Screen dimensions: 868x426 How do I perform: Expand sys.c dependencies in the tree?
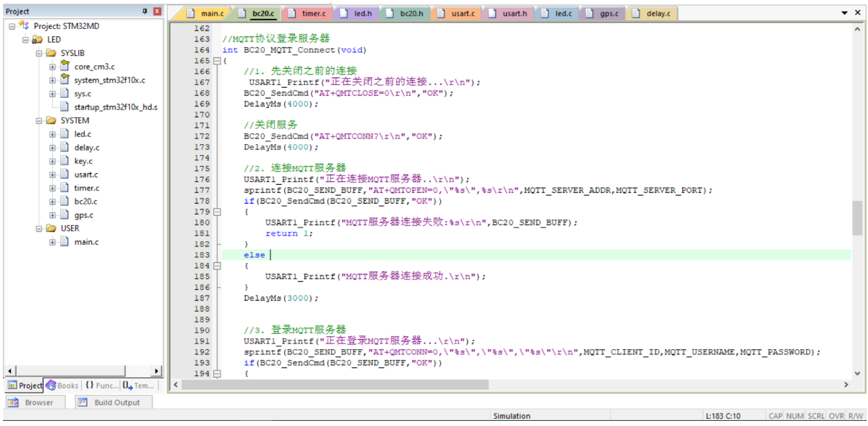(x=53, y=93)
